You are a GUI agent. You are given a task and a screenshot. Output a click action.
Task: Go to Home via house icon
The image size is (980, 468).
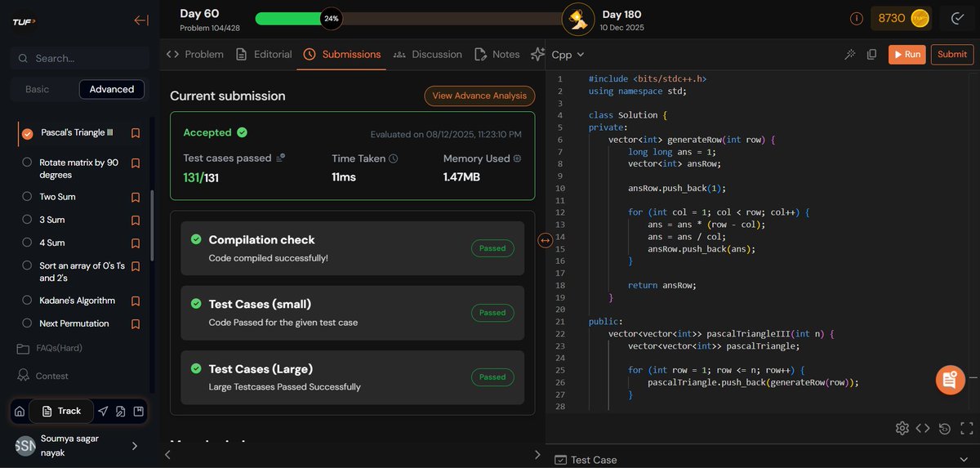(20, 411)
